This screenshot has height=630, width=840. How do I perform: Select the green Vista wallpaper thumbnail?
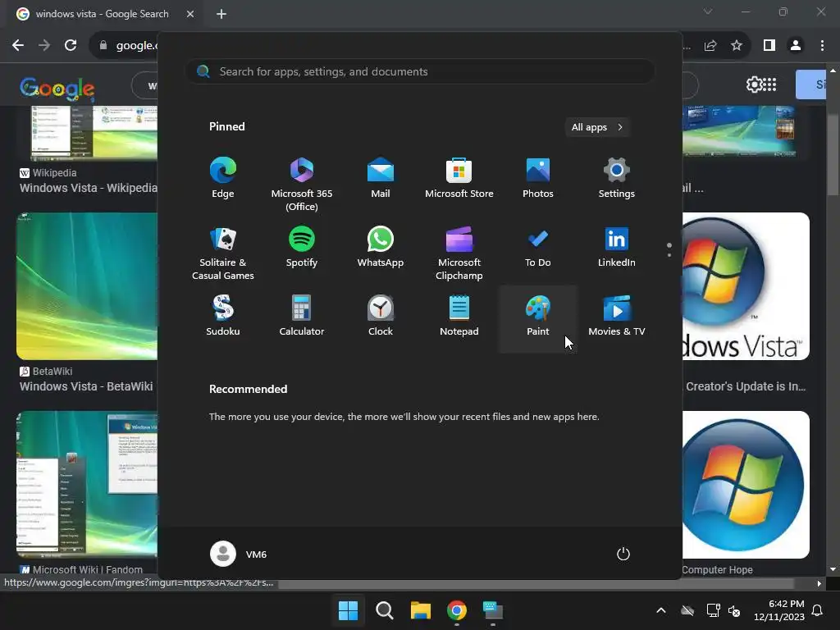87,286
